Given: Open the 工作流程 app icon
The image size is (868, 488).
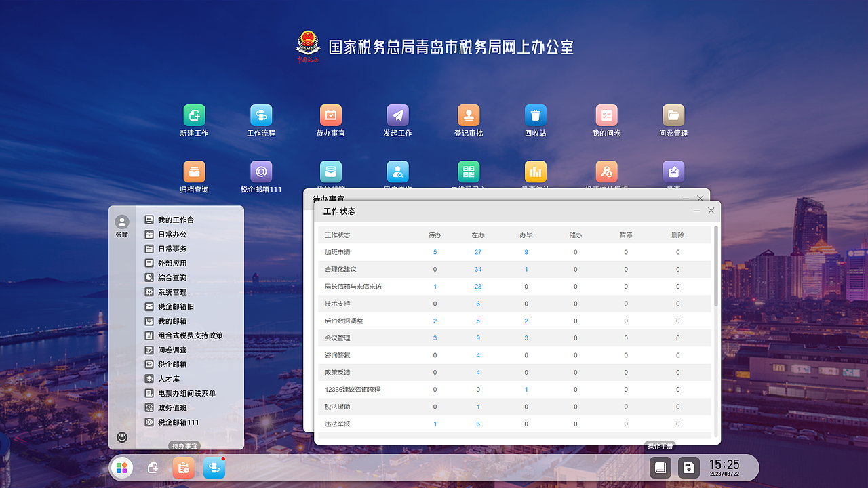Looking at the screenshot, I should pyautogui.click(x=262, y=115).
